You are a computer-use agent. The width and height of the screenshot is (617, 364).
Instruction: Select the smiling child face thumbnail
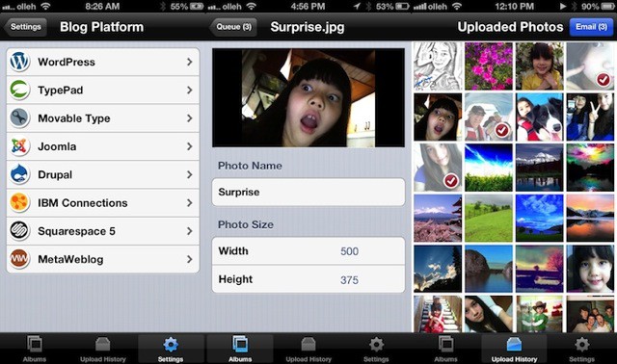coord(590,269)
